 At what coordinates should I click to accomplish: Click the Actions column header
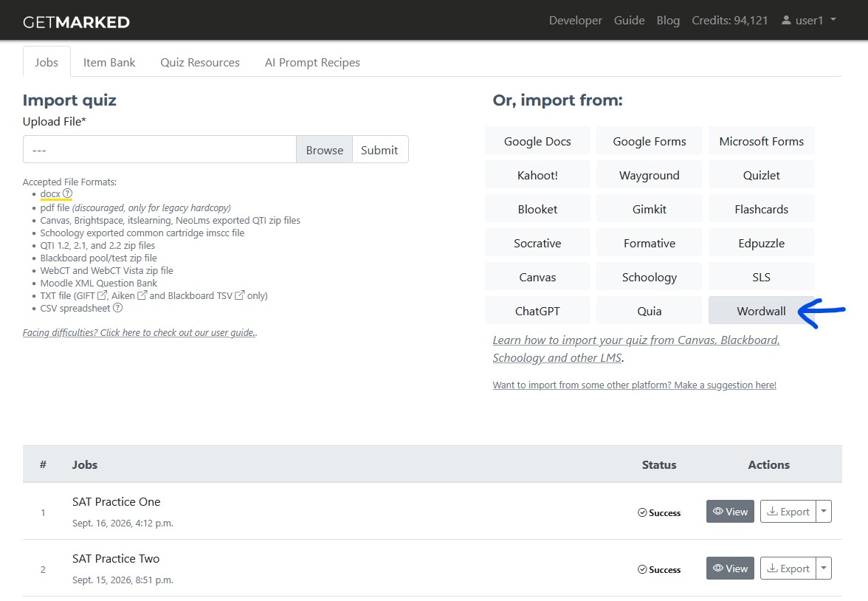pyautogui.click(x=768, y=464)
